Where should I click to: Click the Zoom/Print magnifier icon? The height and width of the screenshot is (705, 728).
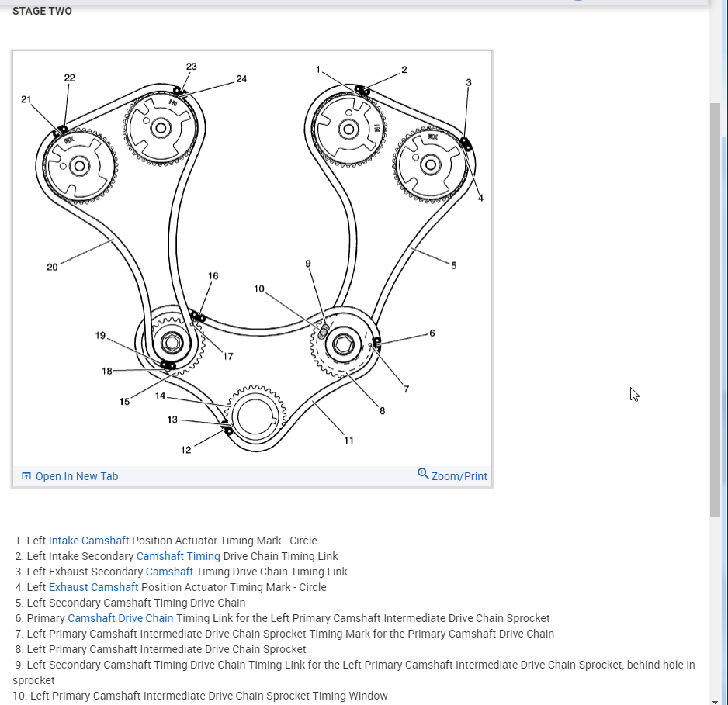(x=423, y=474)
